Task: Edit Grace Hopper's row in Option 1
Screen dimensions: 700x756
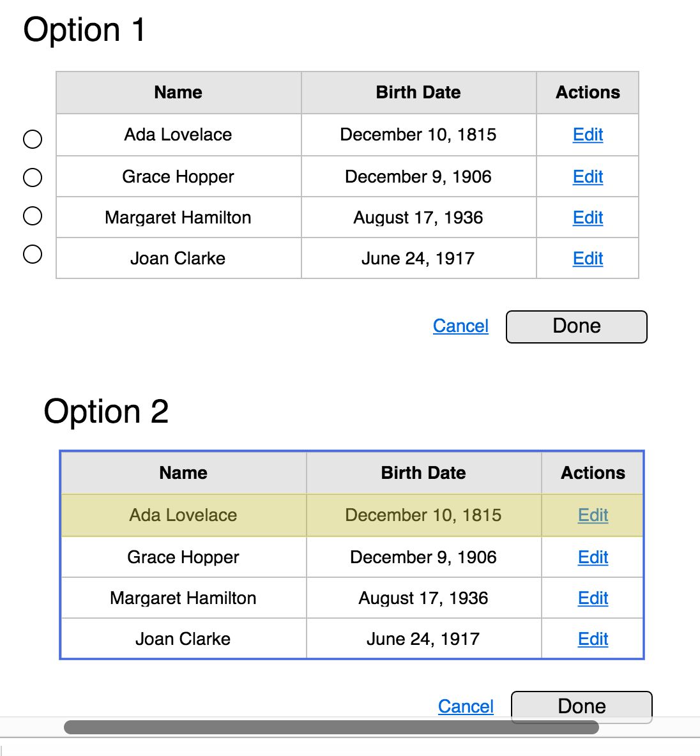Action: tap(588, 177)
